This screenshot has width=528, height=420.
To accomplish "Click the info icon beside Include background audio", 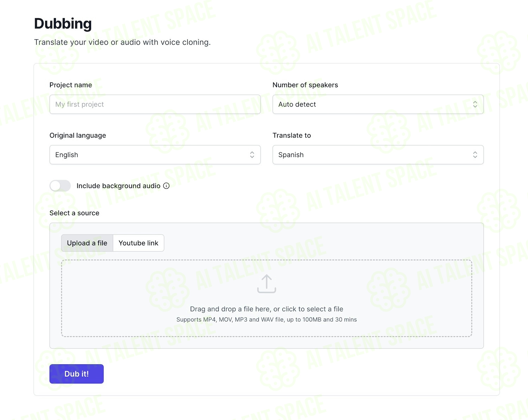I will coord(166,186).
